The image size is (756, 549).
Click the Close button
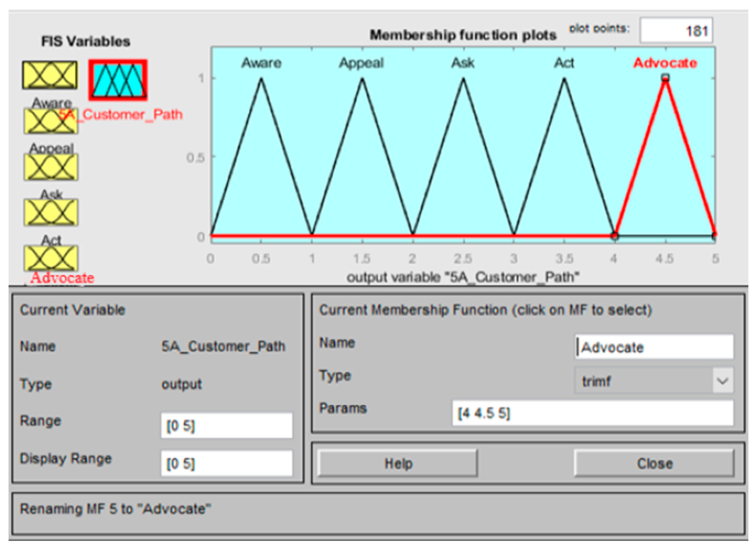pos(654,463)
